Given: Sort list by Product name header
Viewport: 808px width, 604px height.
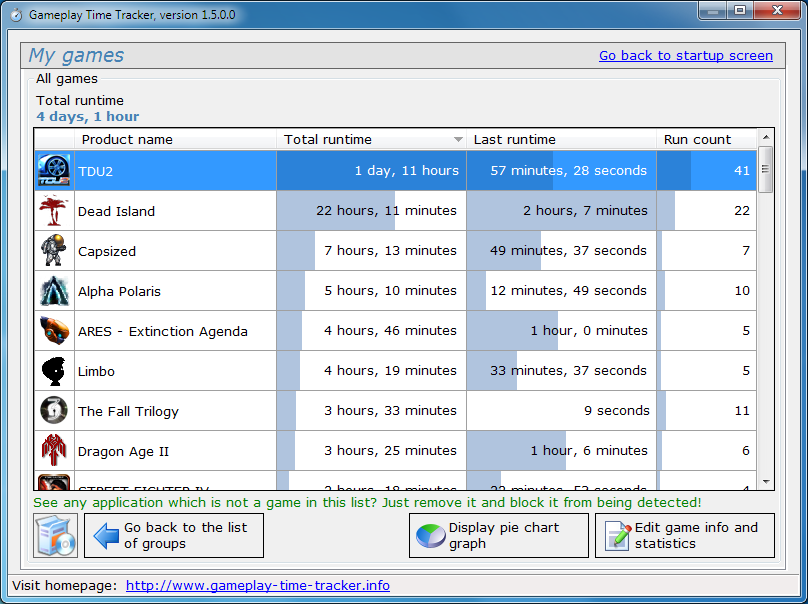Looking at the screenshot, I should coord(175,140).
